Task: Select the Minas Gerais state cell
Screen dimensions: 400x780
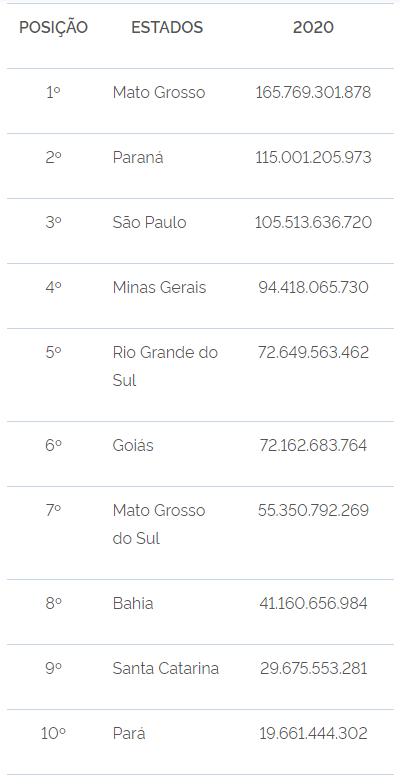Action: pyautogui.click(x=159, y=287)
